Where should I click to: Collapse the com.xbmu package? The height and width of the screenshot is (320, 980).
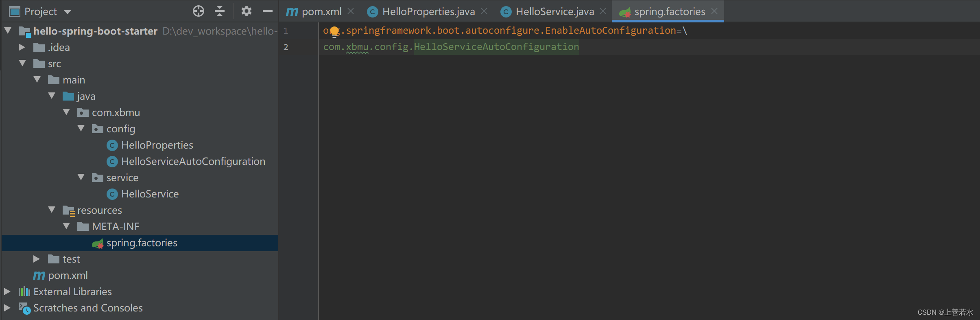(x=66, y=112)
